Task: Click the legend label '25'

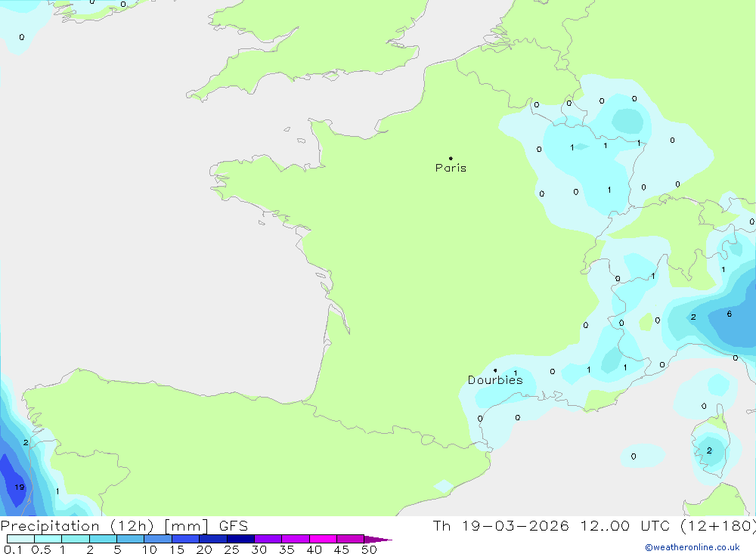Action: point(232,549)
